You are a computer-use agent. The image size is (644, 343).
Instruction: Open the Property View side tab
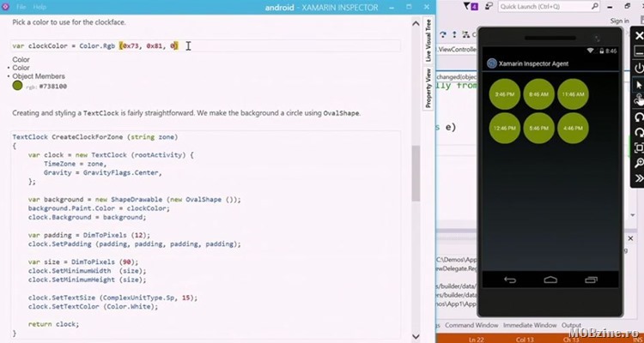(x=428, y=88)
